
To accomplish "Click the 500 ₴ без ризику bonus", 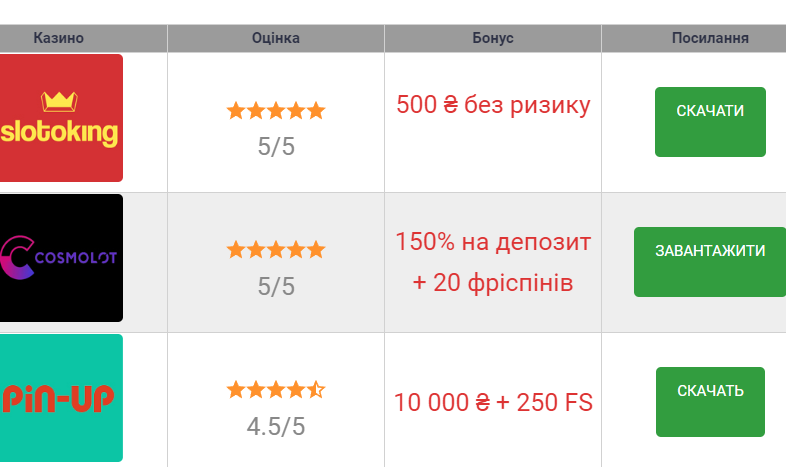I will 493,105.
